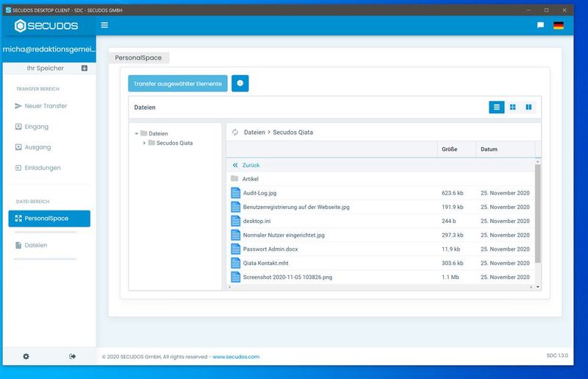Click the 623.6 kb size cell
This screenshot has height=379, width=588.
[x=452, y=193]
